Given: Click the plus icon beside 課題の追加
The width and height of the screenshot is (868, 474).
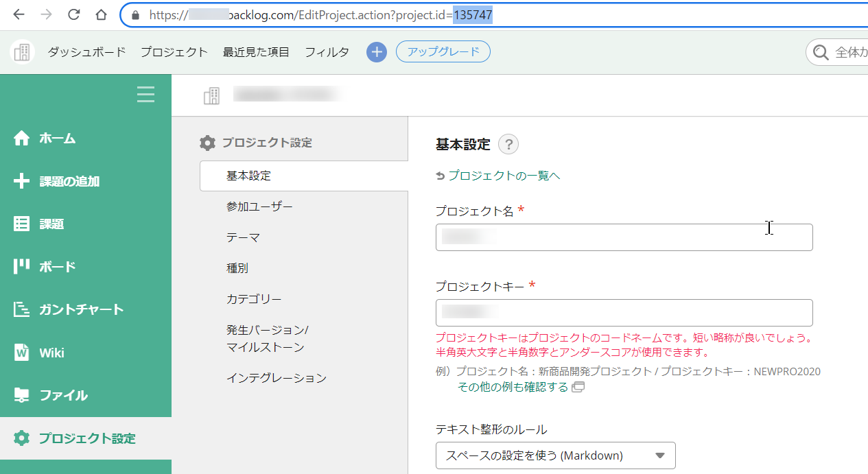Looking at the screenshot, I should pyautogui.click(x=22, y=181).
